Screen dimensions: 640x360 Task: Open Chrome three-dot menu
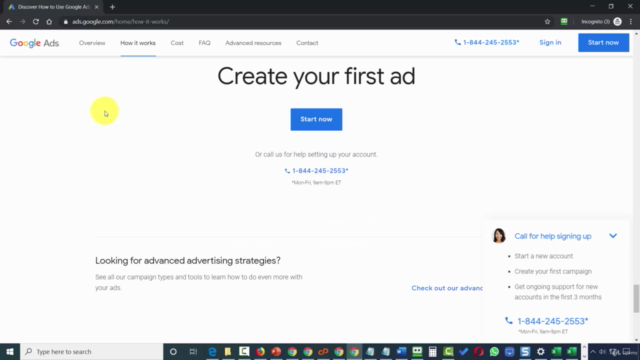click(x=631, y=22)
